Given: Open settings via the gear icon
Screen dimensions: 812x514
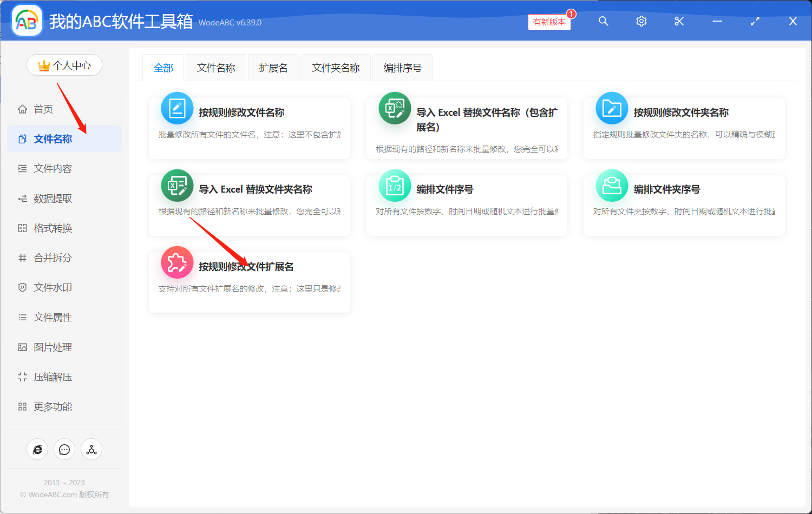Looking at the screenshot, I should coord(641,21).
